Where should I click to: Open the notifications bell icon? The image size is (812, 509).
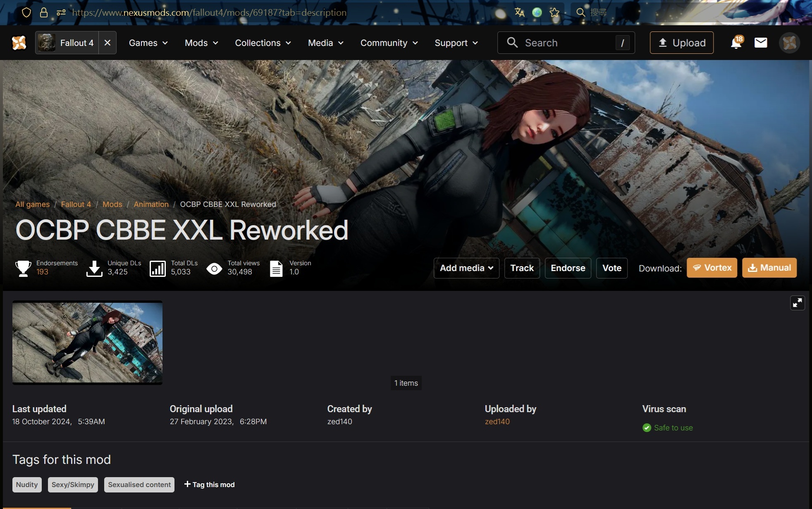coord(736,43)
